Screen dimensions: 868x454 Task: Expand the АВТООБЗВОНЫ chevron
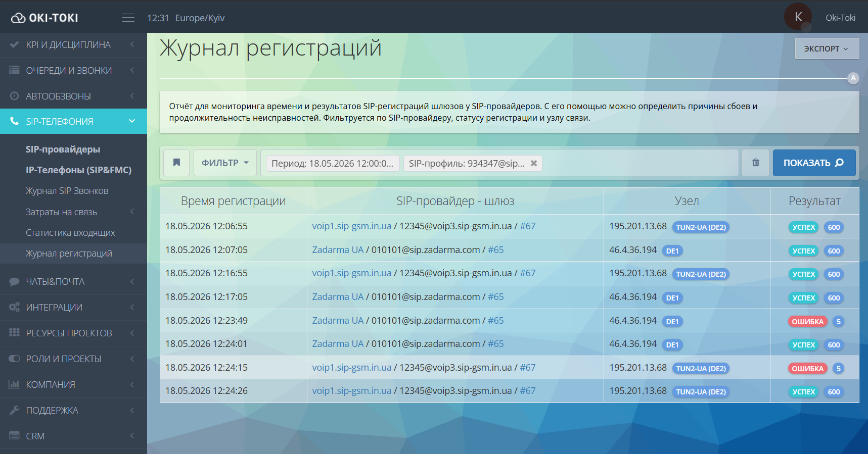[x=132, y=96]
